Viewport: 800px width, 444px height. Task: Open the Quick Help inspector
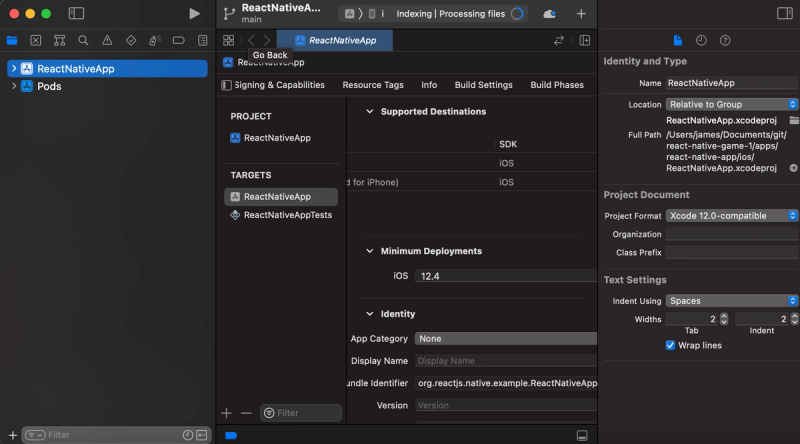[x=725, y=40]
